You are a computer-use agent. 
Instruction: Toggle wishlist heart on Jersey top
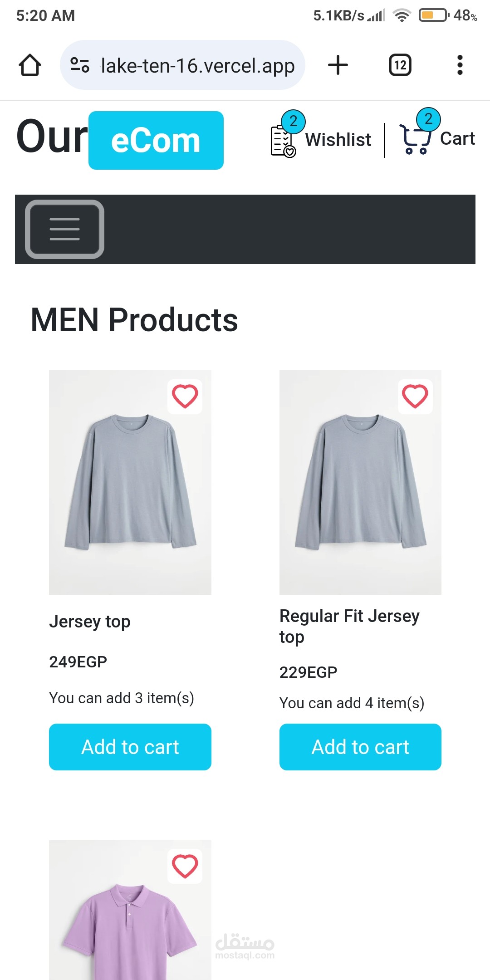pos(185,397)
